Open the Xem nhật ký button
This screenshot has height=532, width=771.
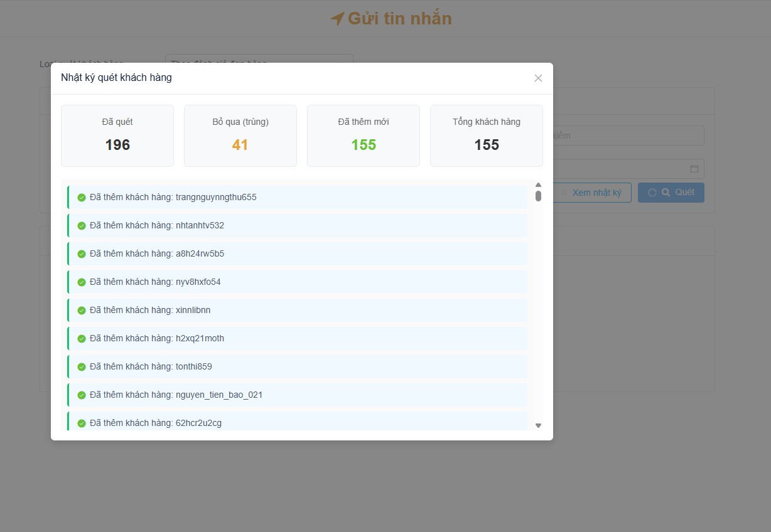pos(592,193)
